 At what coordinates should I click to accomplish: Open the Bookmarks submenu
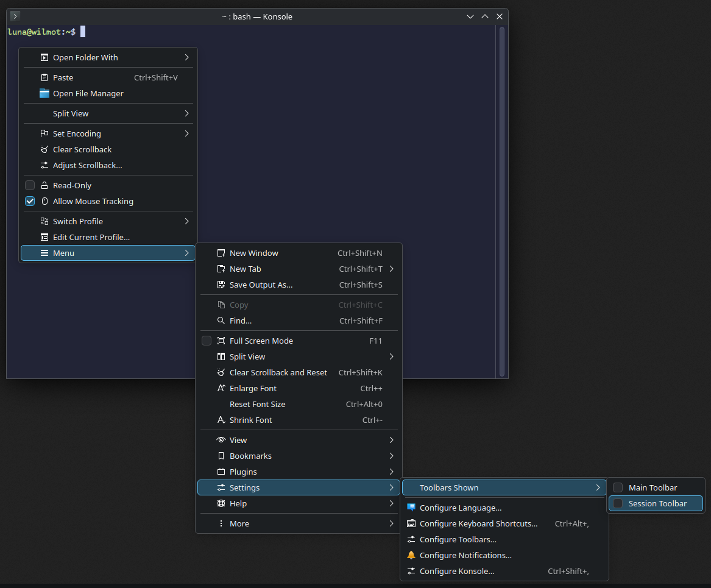point(250,456)
